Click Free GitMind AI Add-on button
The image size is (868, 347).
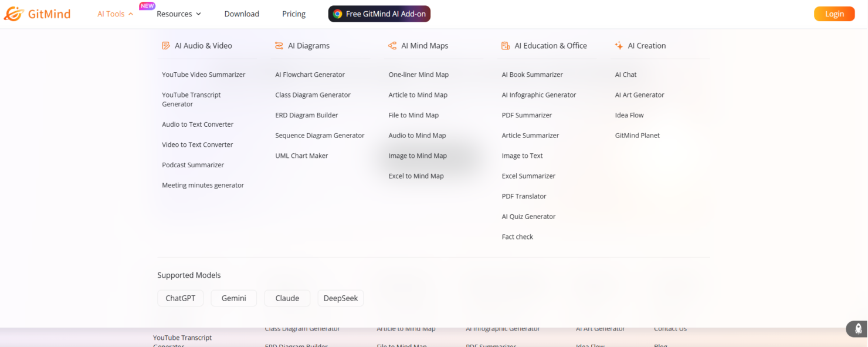379,14
